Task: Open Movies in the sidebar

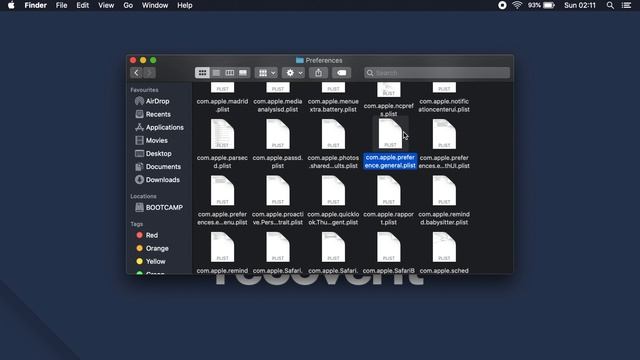Action: 157,140
